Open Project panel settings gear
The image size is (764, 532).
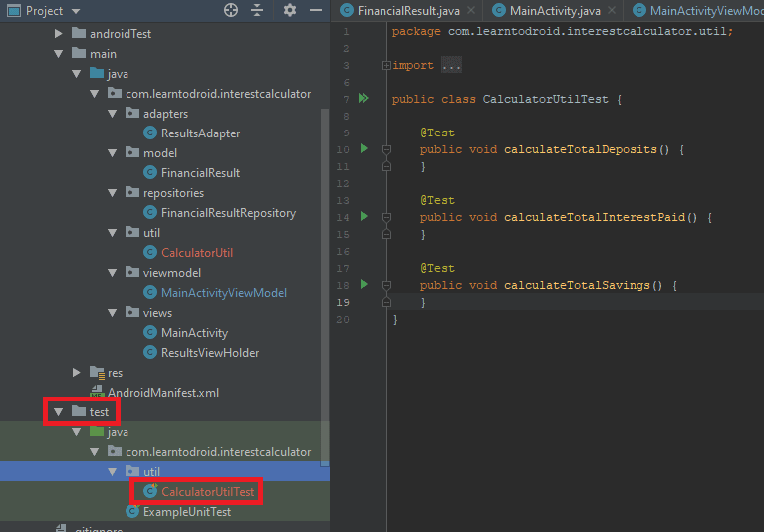[290, 10]
